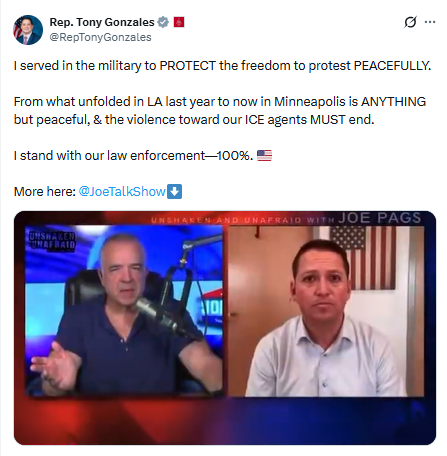
Task: Open the @RepTonyGonzales handle link
Action: coord(100,37)
